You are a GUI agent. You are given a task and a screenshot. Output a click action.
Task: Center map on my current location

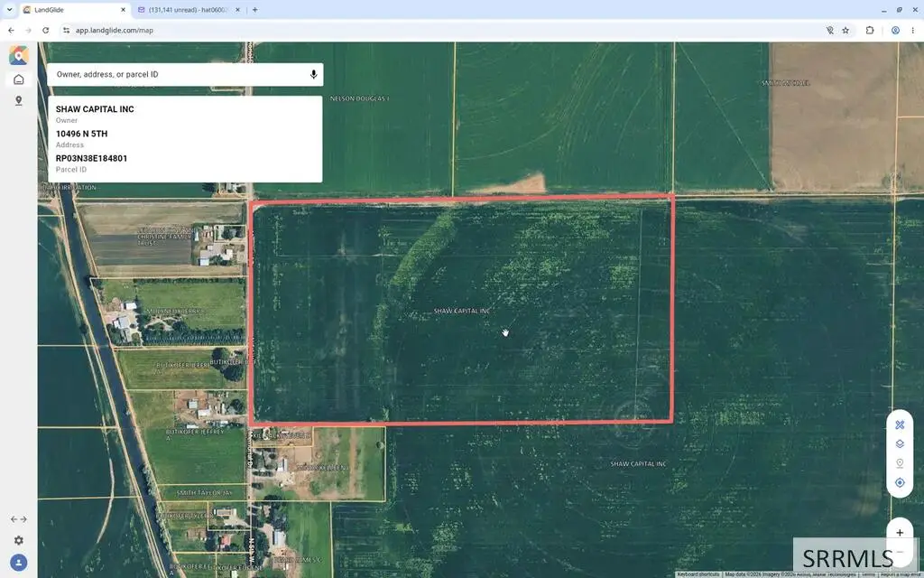[x=900, y=482]
